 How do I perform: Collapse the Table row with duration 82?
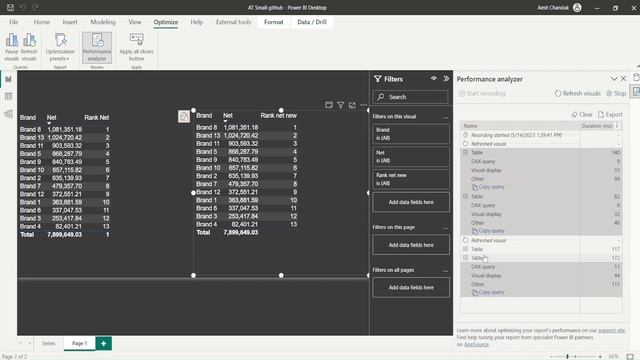[465, 196]
